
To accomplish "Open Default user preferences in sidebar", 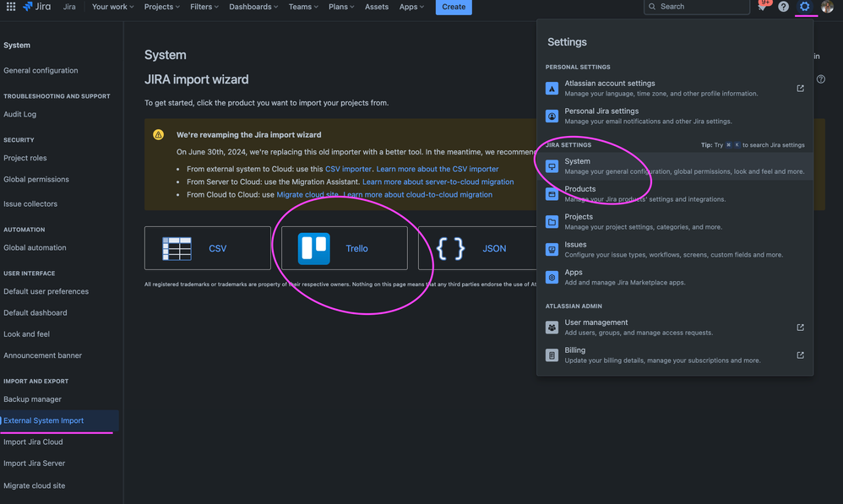I will coord(46,291).
